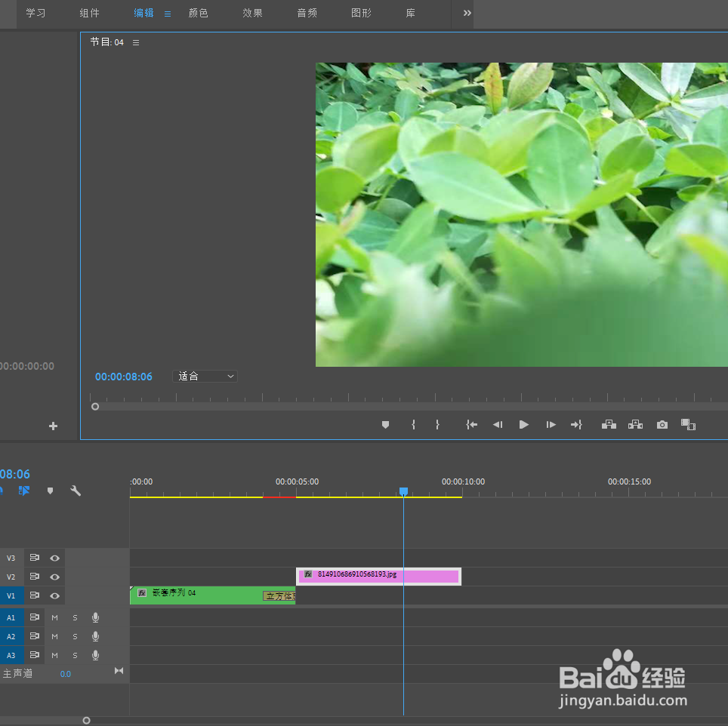The width and height of the screenshot is (728, 726).
Task: Click the Mark Out button
Action: pyautogui.click(x=437, y=424)
